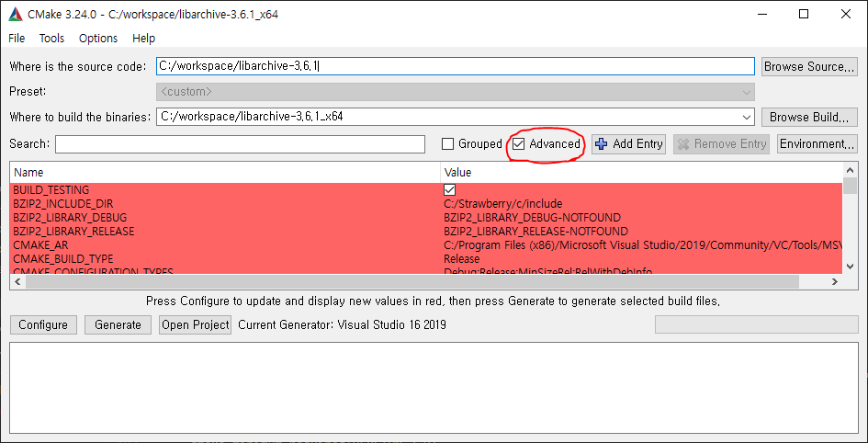Select the BZIP2_INCLUDE_DIR entry
Viewport: 868px width, 443px height.
63,204
